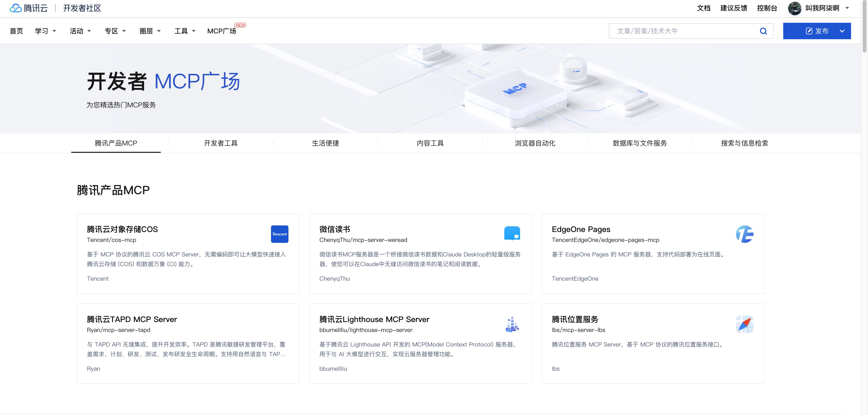Open the user avatar picture

[x=794, y=8]
